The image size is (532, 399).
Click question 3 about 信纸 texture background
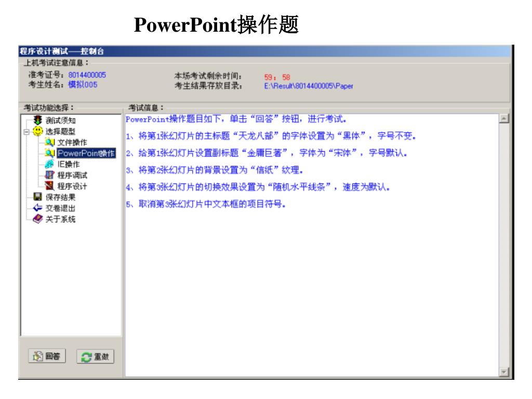pyautogui.click(x=215, y=170)
